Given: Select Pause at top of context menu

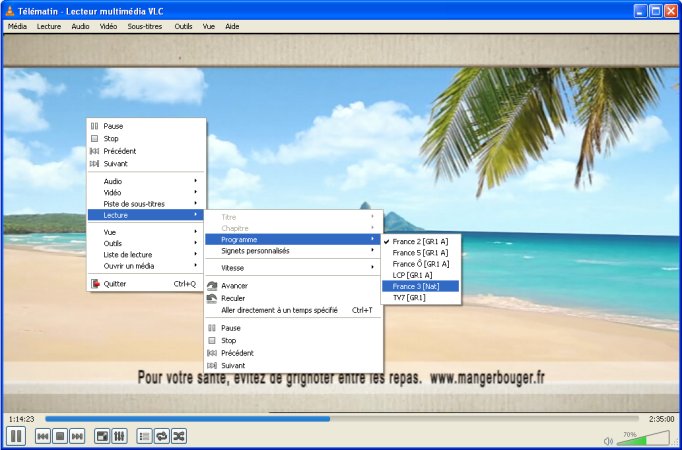Looking at the screenshot, I should [x=146, y=126].
